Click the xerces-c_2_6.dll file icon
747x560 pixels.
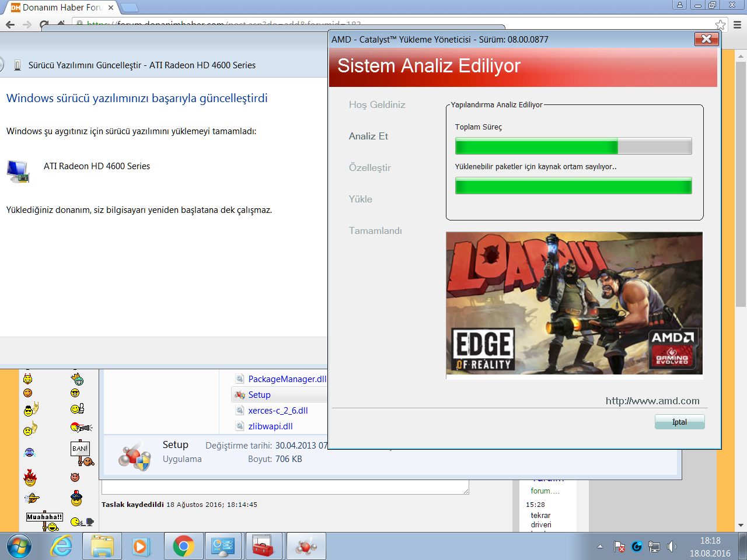(x=240, y=411)
